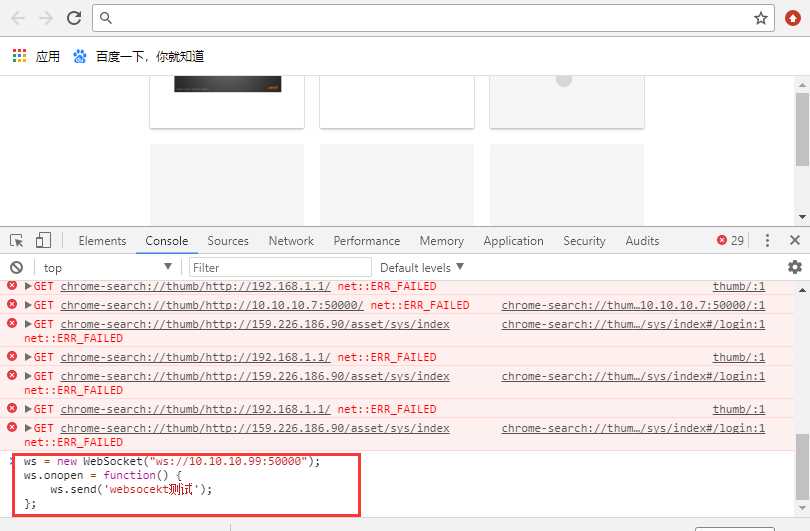Open the Default levels dropdown
810x531 pixels.
click(x=422, y=267)
